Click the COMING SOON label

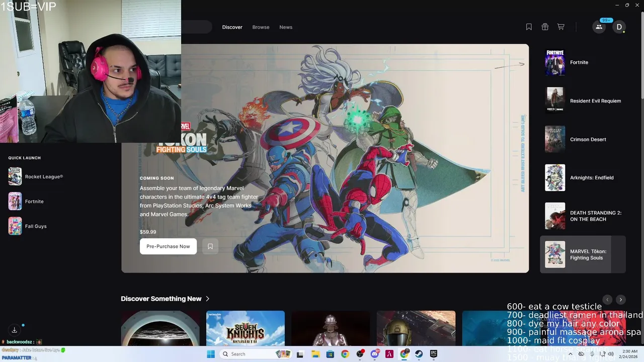(157, 178)
